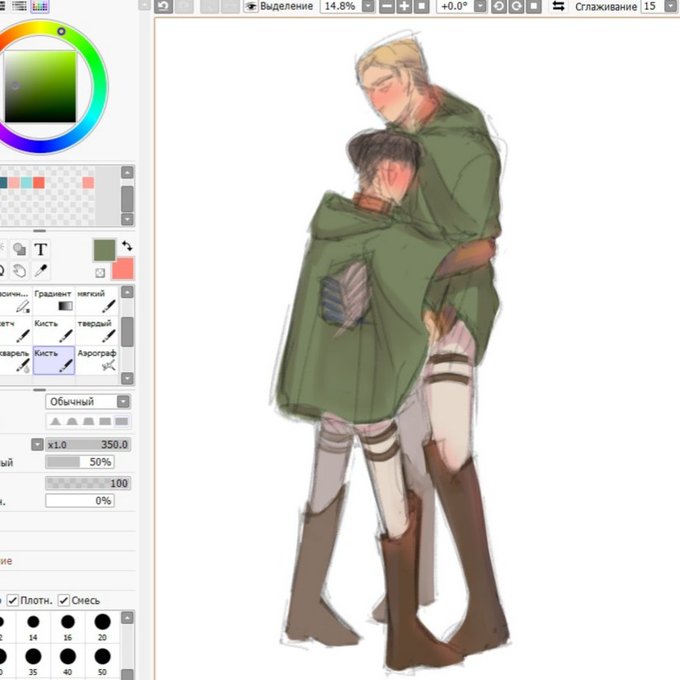The image size is (680, 680).
Task: Pick the red-orange swatch in palette
Action: click(x=39, y=183)
